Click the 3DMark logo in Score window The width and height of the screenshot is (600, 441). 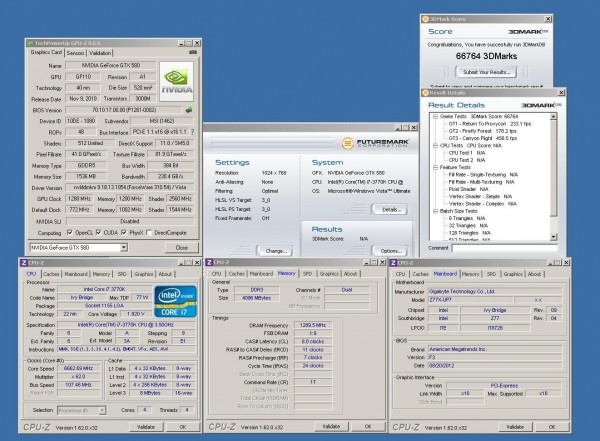click(528, 32)
